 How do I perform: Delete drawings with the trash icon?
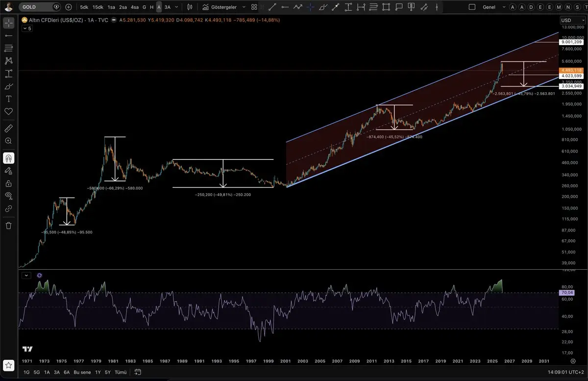click(x=8, y=226)
